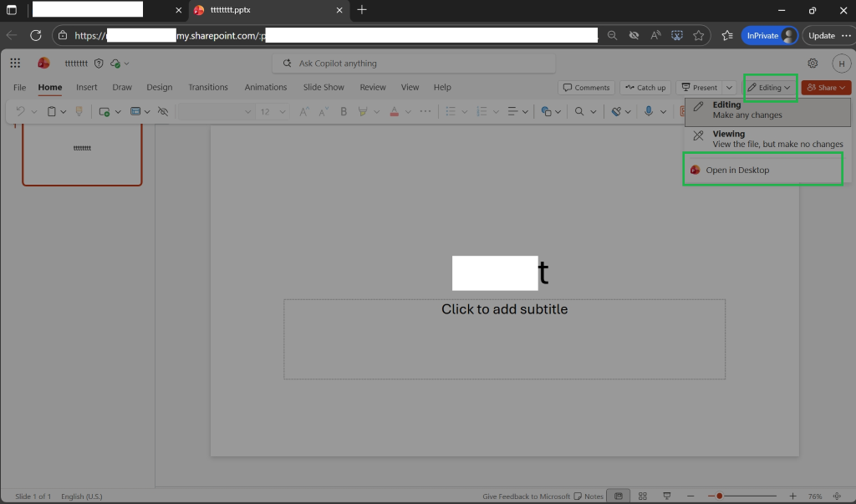
Task: Click the Fit slide to window icon
Action: [x=837, y=496]
